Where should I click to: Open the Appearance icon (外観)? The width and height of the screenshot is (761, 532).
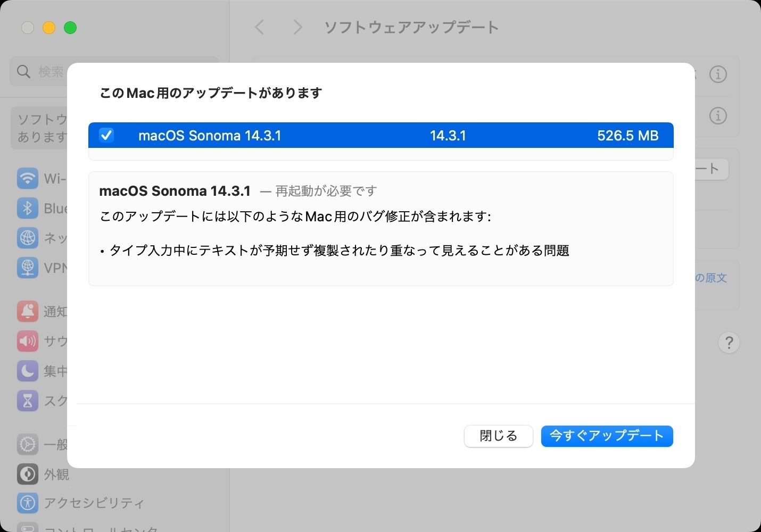pyautogui.click(x=28, y=474)
